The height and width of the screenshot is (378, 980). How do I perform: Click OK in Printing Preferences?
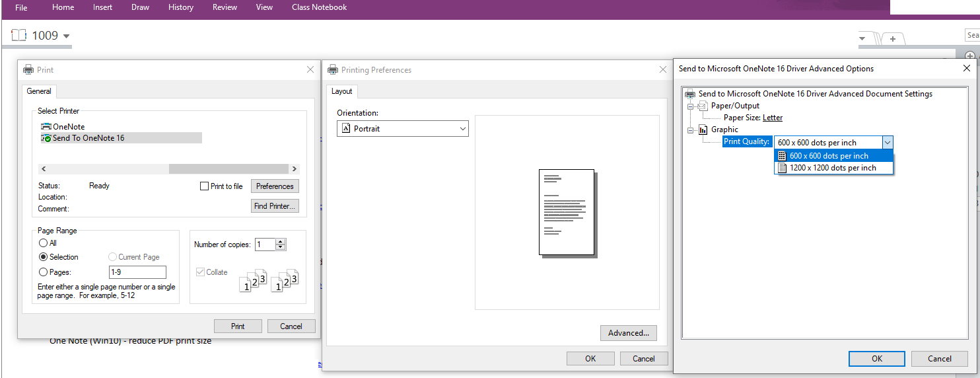(590, 359)
